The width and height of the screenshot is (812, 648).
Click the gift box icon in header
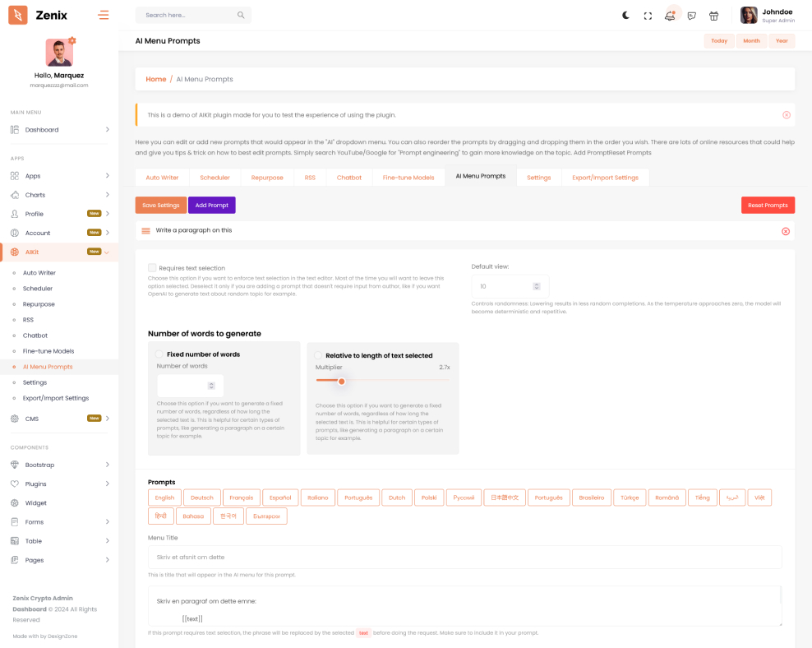[x=713, y=16]
